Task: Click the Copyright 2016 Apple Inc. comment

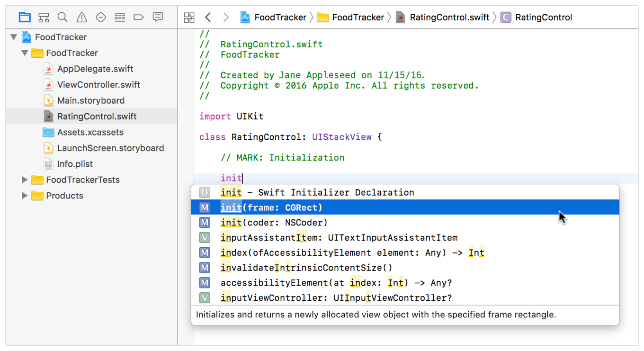Action: pyautogui.click(x=339, y=86)
